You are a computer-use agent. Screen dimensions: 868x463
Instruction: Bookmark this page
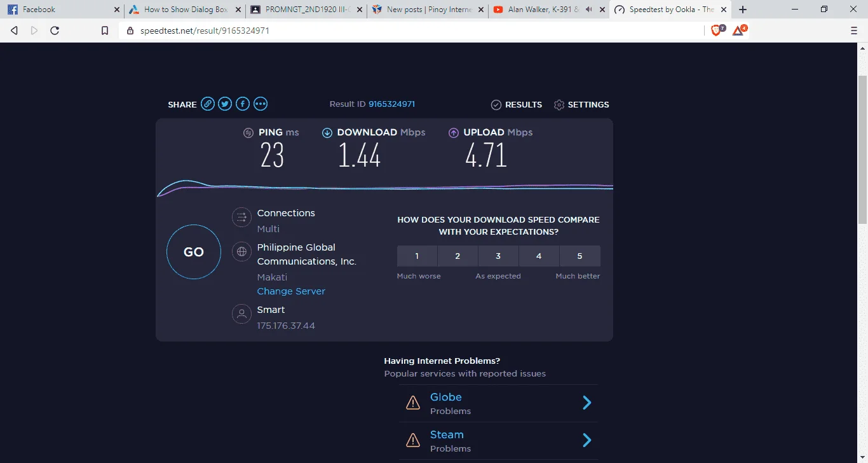tap(105, 31)
